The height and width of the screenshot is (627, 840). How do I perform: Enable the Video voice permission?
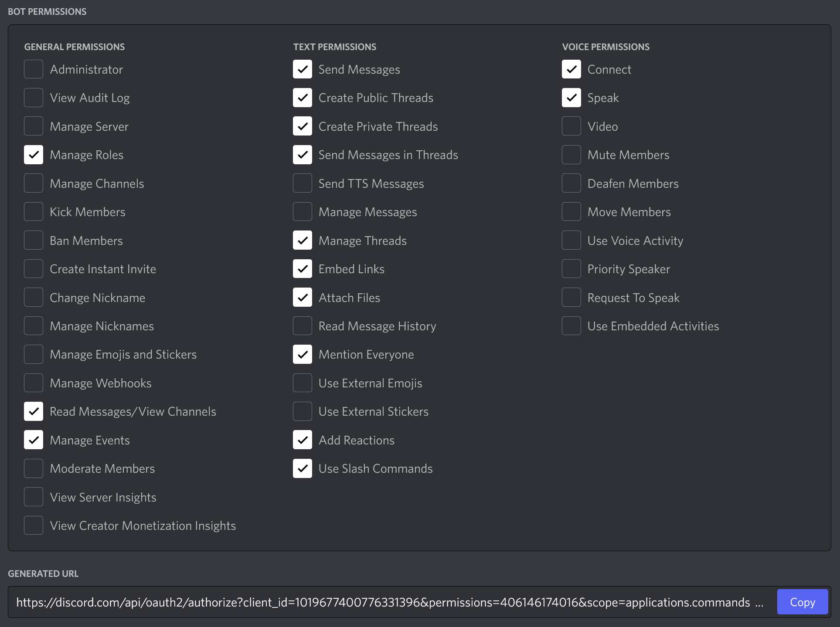click(x=571, y=126)
